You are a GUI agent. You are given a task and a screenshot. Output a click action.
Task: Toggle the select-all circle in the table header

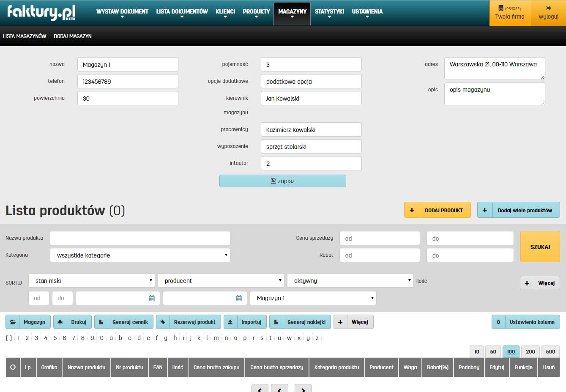tap(12, 367)
